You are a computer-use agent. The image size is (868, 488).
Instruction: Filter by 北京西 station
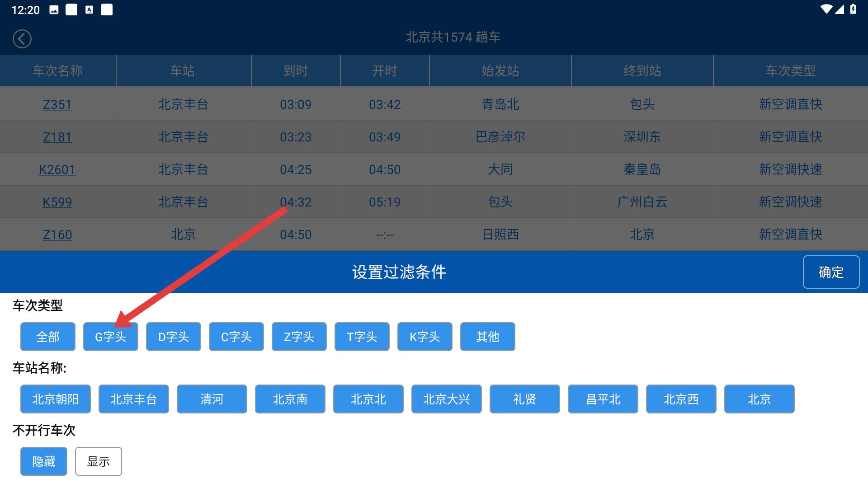click(x=681, y=399)
